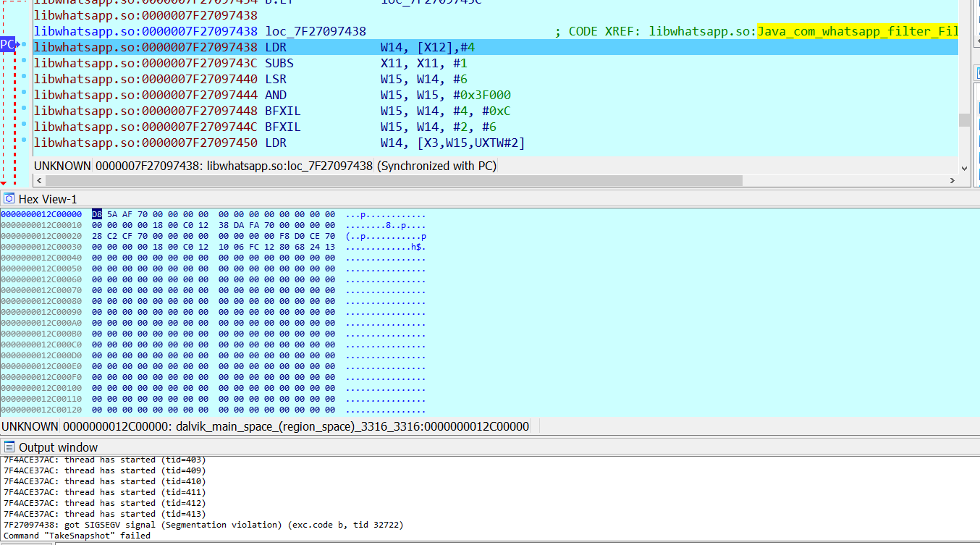Click the Output window panel icon
980x545 pixels.
tap(9, 447)
